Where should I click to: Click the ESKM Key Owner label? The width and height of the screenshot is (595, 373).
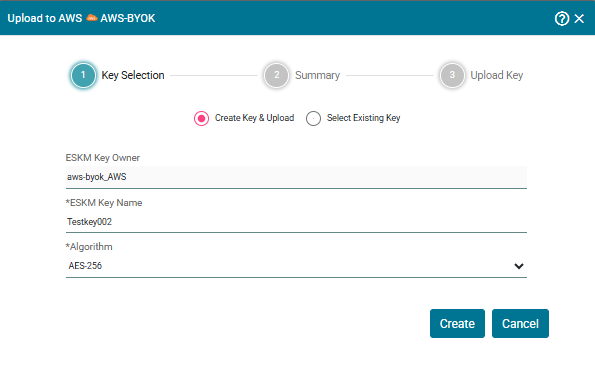(x=103, y=158)
